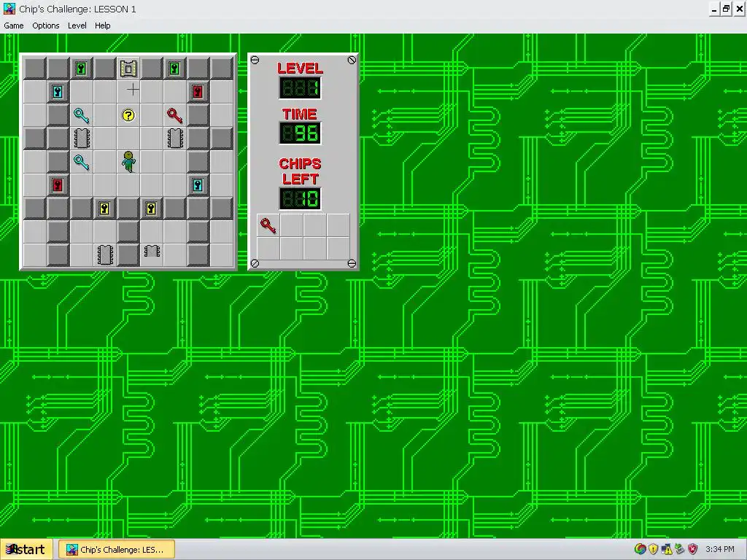Click the red key on the game board
The width and height of the screenshot is (747, 560).
point(175,114)
